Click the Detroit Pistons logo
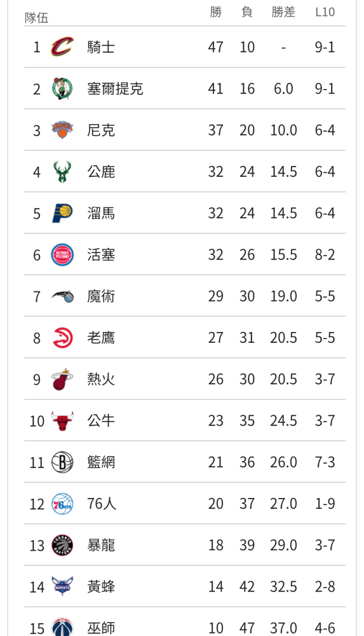The width and height of the screenshot is (364, 636). coord(62,255)
